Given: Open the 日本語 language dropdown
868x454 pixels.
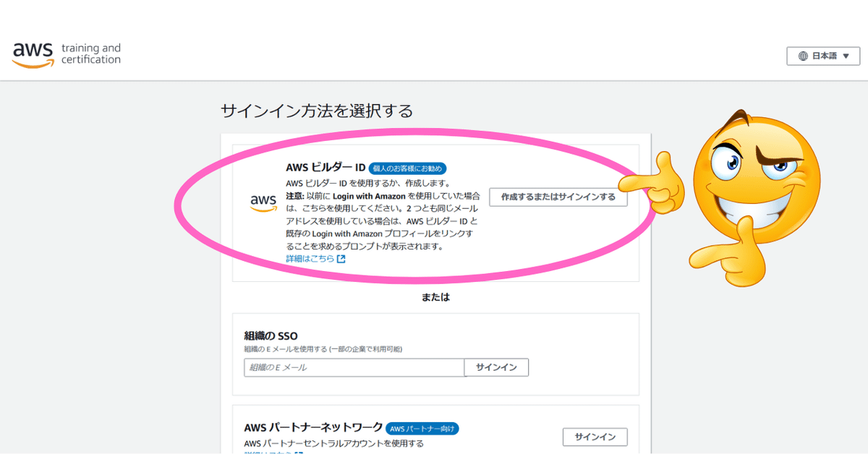Looking at the screenshot, I should coord(823,56).
